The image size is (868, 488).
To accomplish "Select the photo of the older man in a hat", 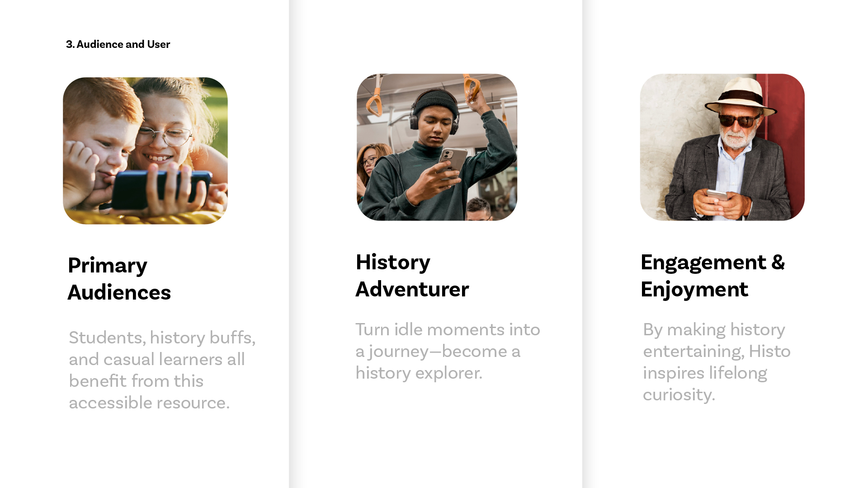I will (x=722, y=147).
